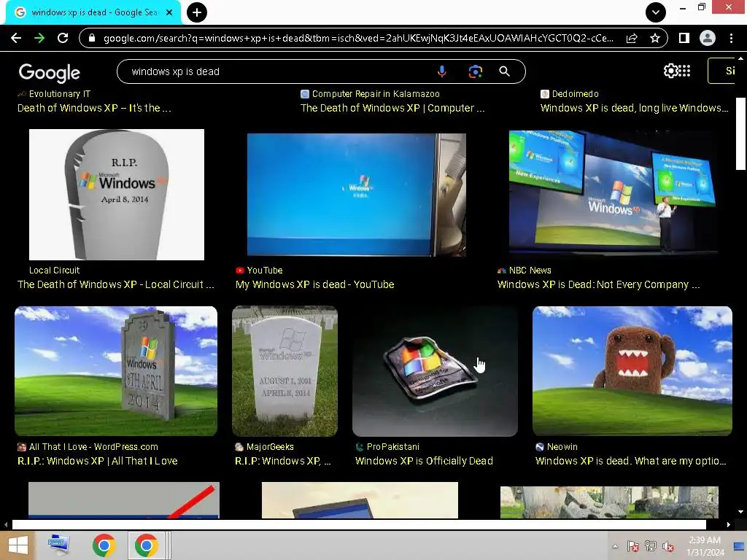Open 'The Death of Windows XP - Local Circuit ...' link
This screenshot has height=560, width=747.
click(116, 284)
